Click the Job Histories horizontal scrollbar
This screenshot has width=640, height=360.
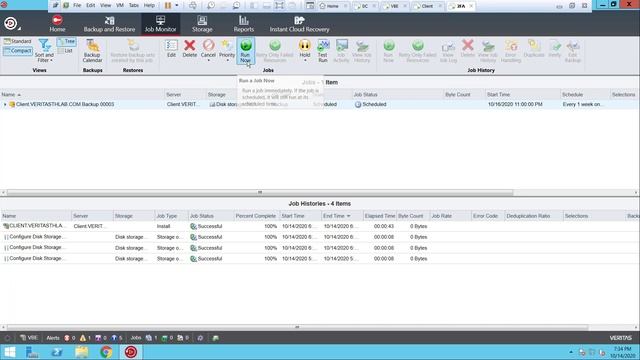[x=297, y=327]
